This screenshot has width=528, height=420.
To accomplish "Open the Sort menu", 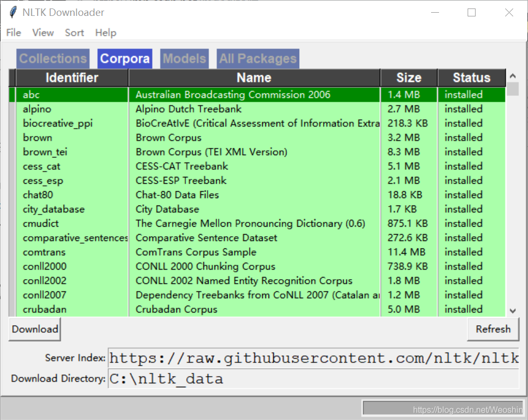I will point(74,33).
